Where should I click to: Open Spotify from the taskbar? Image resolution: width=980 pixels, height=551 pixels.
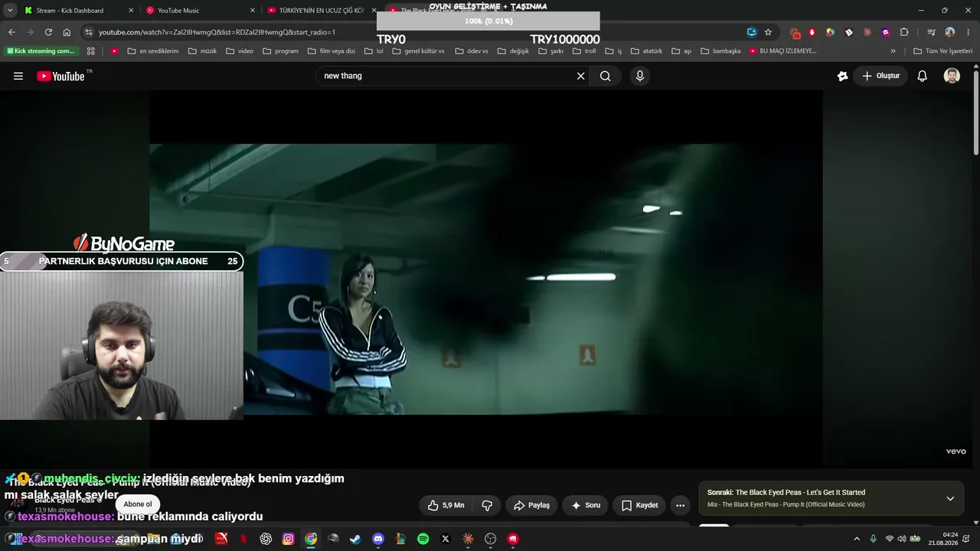pyautogui.click(x=423, y=539)
